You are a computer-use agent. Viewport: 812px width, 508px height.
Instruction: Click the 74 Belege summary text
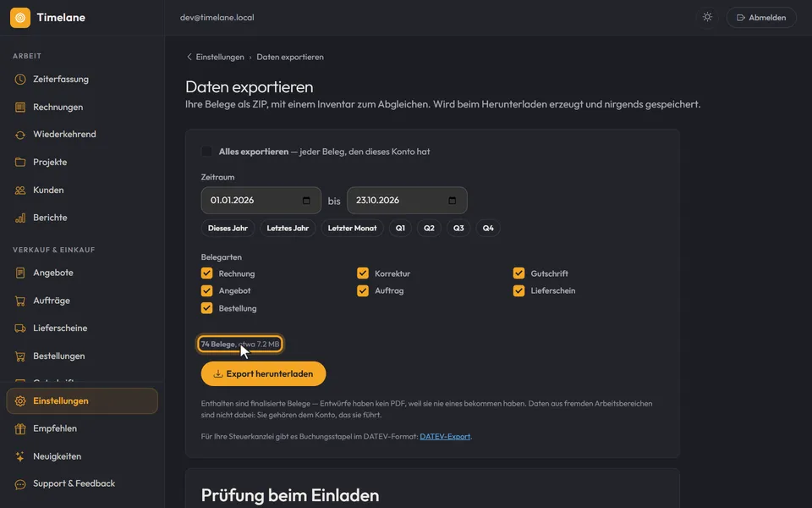[239, 345]
